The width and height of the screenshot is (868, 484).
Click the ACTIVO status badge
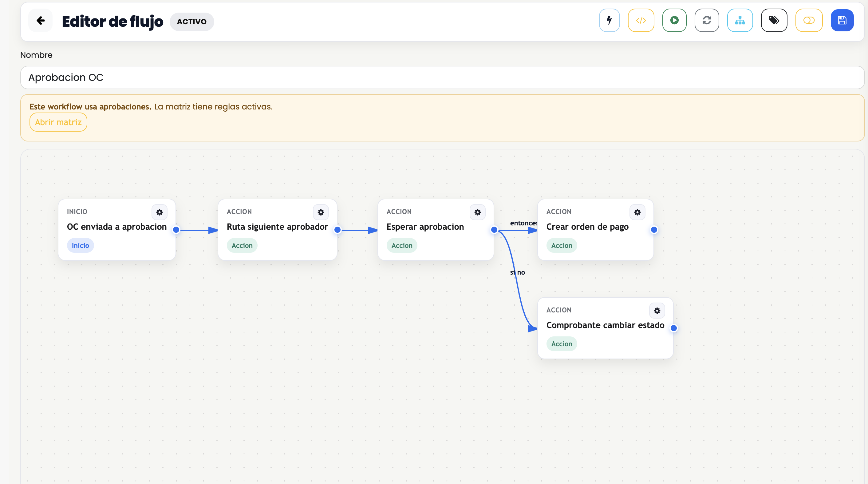[192, 22]
